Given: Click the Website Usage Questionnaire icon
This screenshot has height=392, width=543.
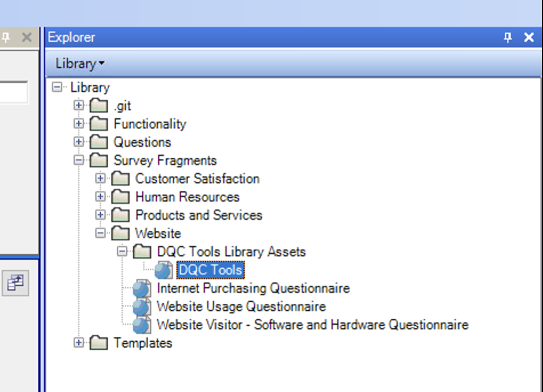Looking at the screenshot, I should pyautogui.click(x=142, y=307).
